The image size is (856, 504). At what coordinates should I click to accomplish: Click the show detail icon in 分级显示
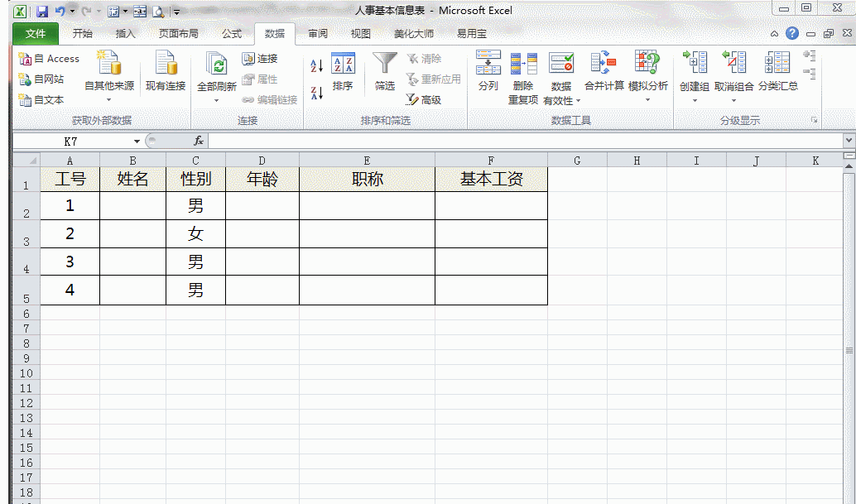810,55
